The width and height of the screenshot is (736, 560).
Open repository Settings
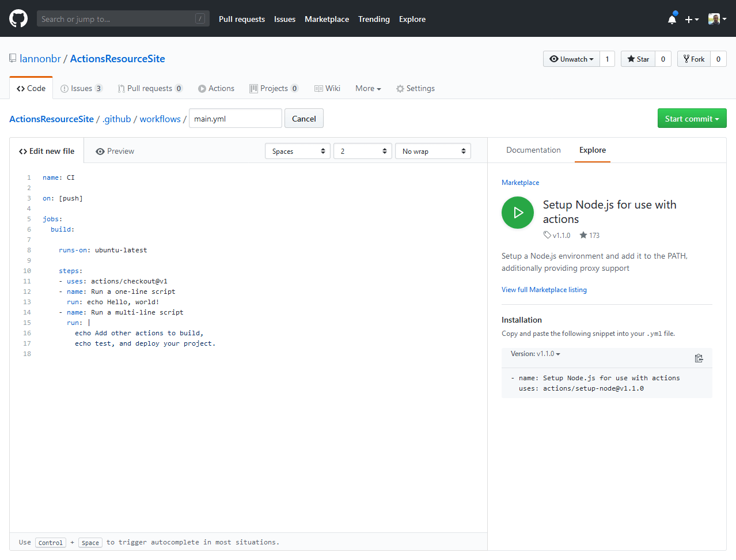415,88
